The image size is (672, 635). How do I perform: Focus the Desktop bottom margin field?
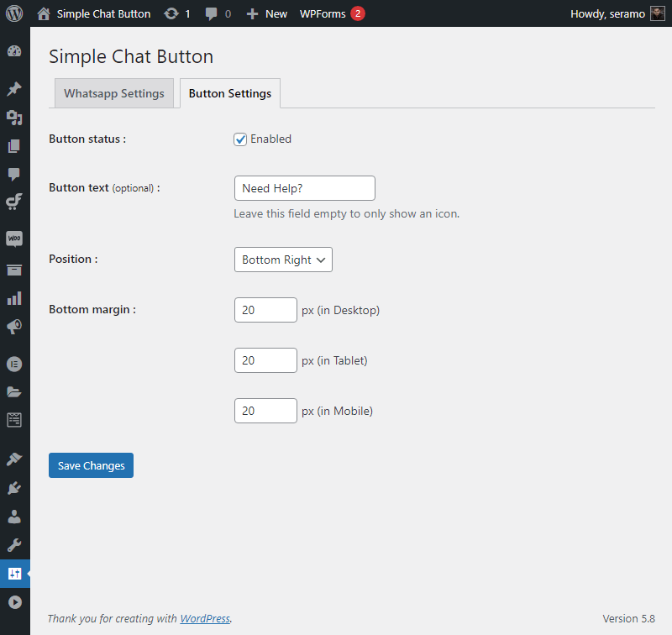click(x=265, y=310)
